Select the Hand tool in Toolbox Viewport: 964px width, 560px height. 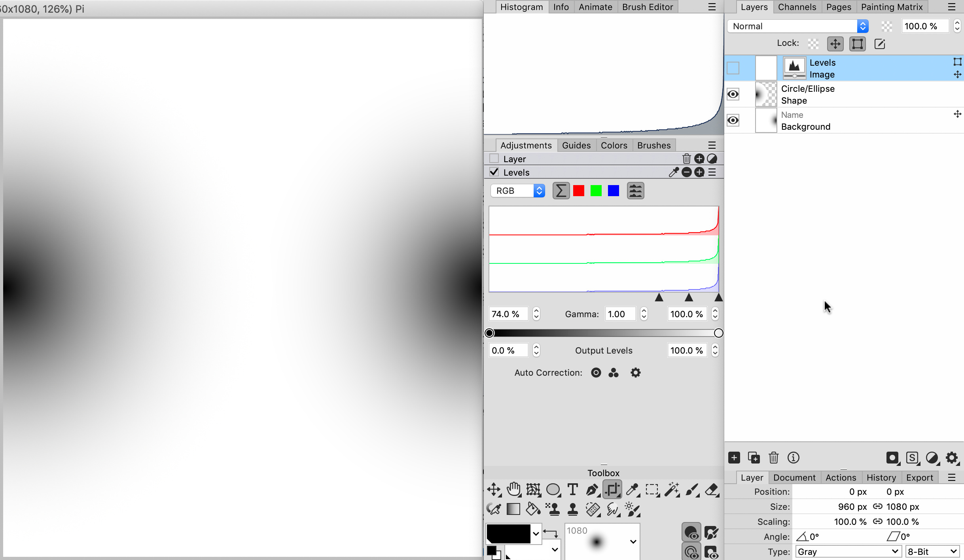pos(513,490)
